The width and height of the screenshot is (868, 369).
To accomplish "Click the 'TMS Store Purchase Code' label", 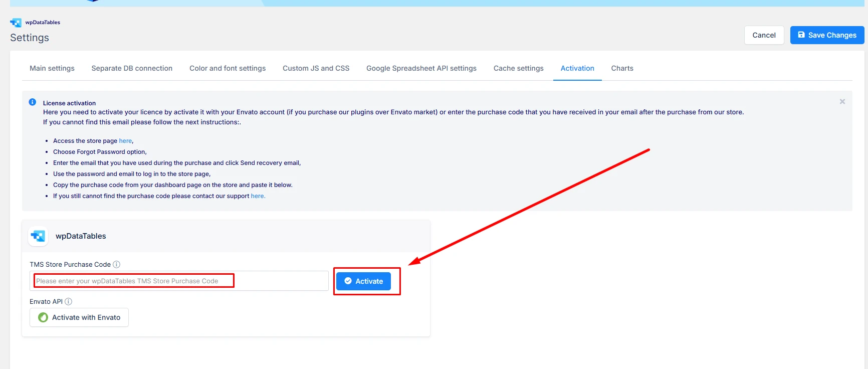I will [70, 264].
